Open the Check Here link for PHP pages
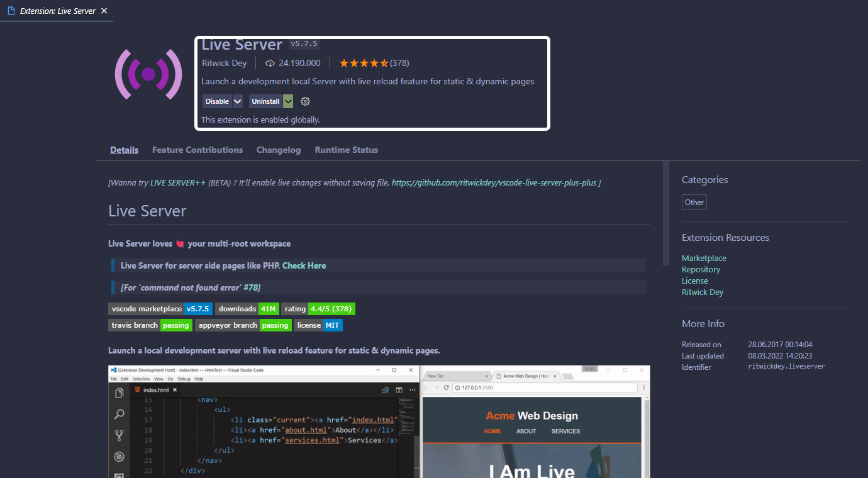 pyautogui.click(x=304, y=265)
